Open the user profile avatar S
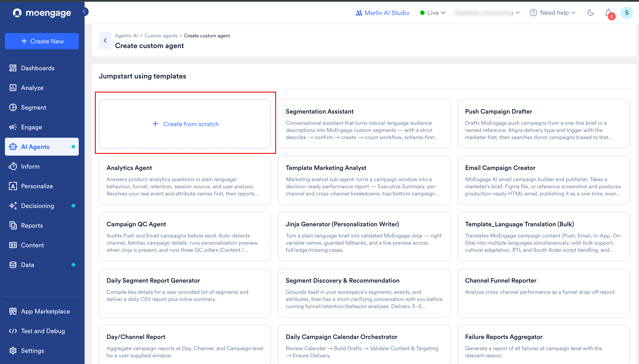The height and width of the screenshot is (364, 639). coord(626,13)
